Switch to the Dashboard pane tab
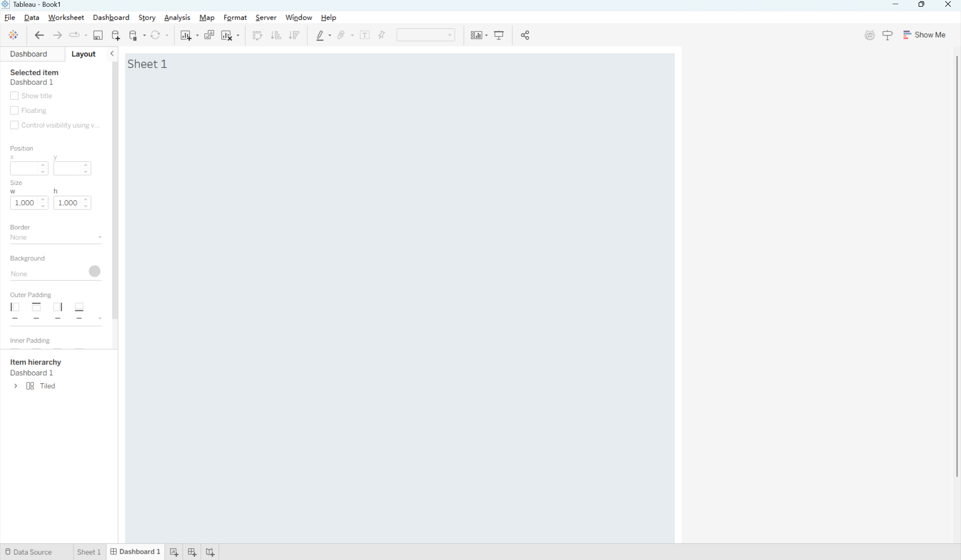The height and width of the screenshot is (560, 961). click(29, 54)
